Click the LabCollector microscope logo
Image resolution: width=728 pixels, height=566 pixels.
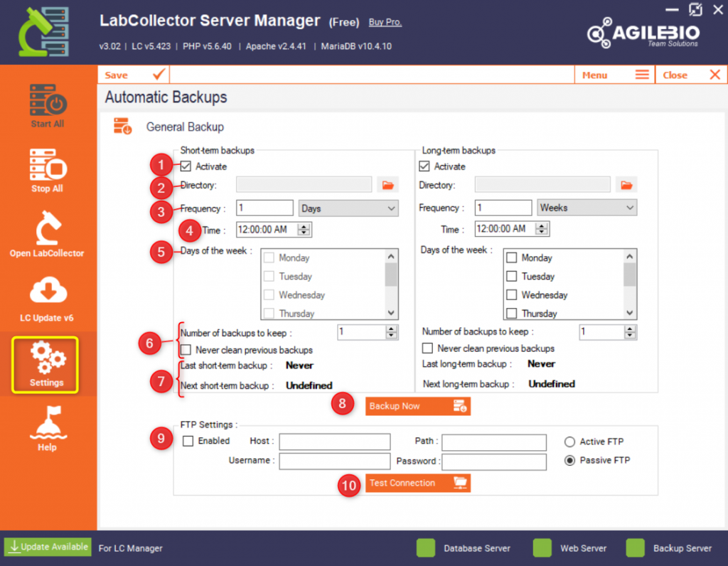44,31
